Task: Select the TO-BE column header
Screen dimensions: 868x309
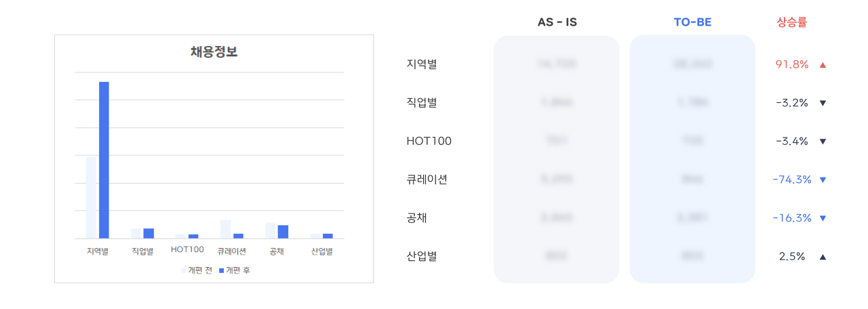Action: (692, 22)
